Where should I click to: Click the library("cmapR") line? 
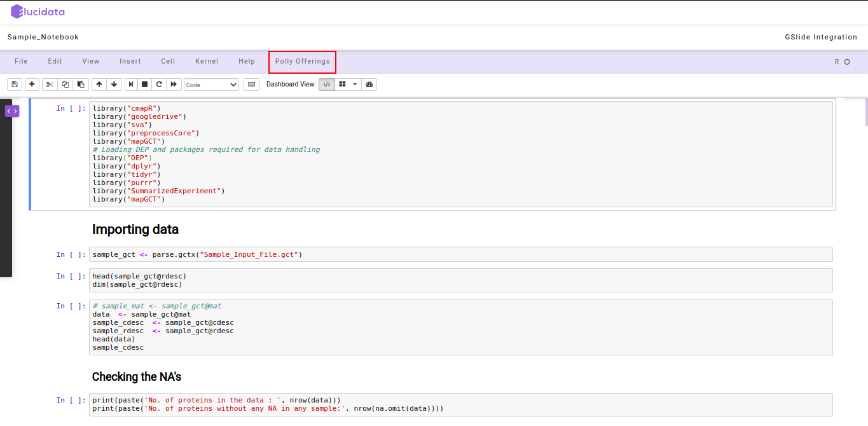pyautogui.click(x=127, y=108)
